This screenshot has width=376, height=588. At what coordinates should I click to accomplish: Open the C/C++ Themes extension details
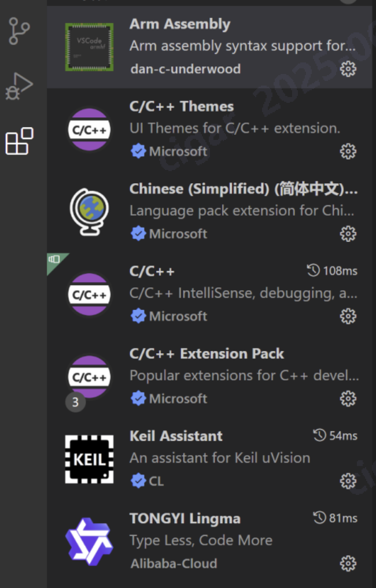(209, 130)
